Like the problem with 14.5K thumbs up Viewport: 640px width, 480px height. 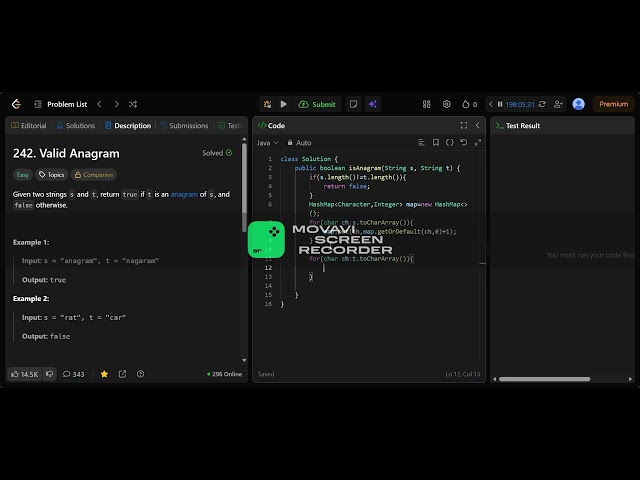click(x=24, y=374)
